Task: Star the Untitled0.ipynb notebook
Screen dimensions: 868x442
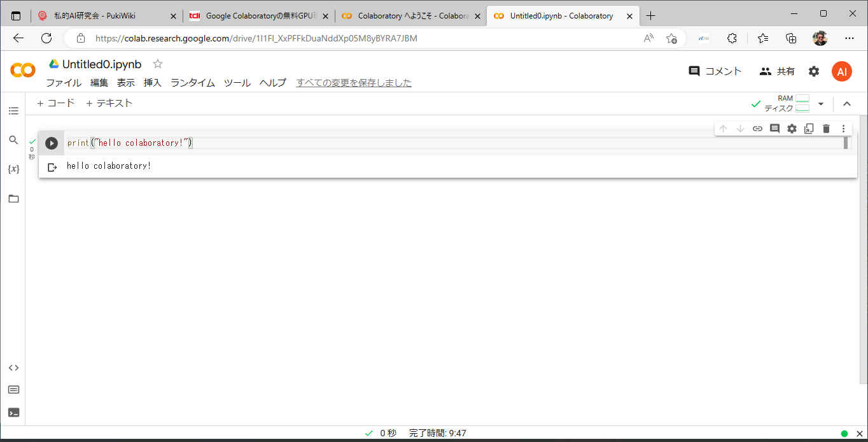Action: [158, 64]
